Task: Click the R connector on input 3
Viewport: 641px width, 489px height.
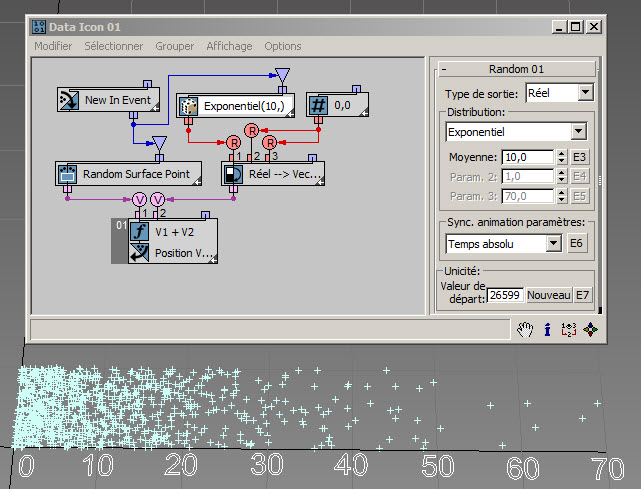Action: (x=270, y=143)
